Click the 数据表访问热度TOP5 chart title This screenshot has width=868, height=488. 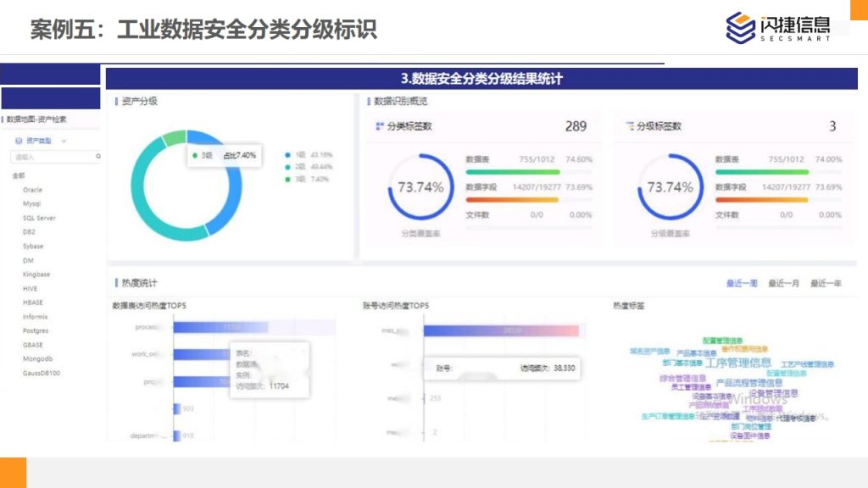pyautogui.click(x=149, y=305)
